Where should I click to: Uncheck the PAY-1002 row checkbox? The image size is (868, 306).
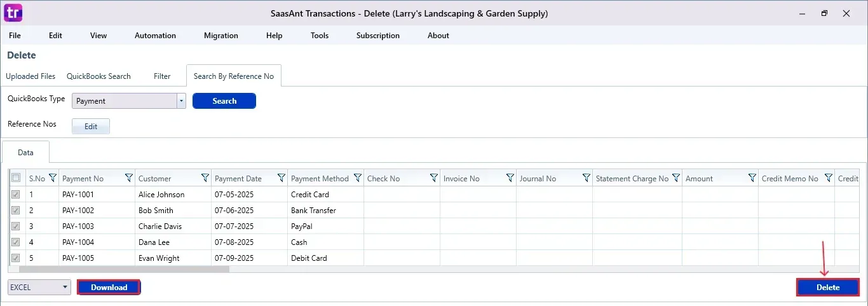(16, 210)
